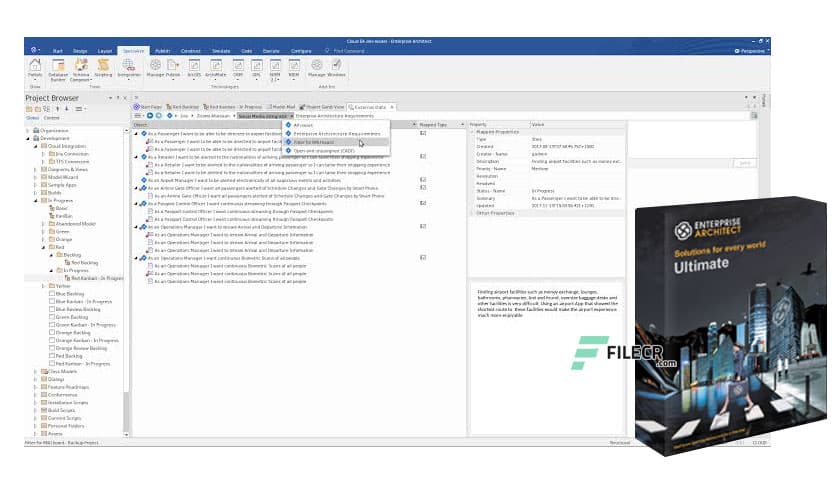Collapse the Cloud Integration folder

36,146
